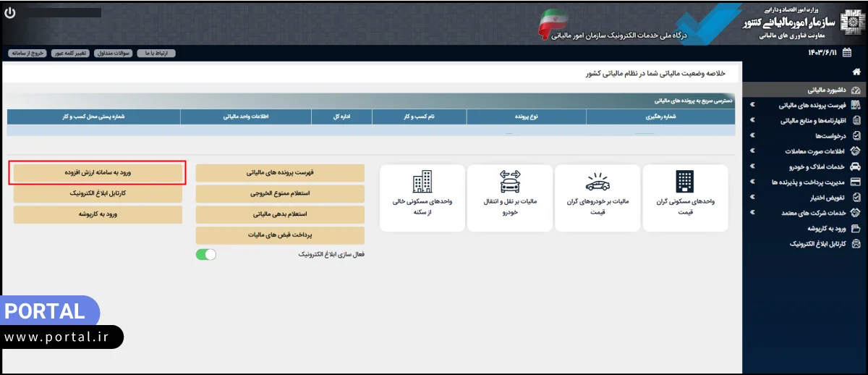
Task: Toggle the فعال سازی ابلاغ الکترونیک switch
Action: [206, 255]
